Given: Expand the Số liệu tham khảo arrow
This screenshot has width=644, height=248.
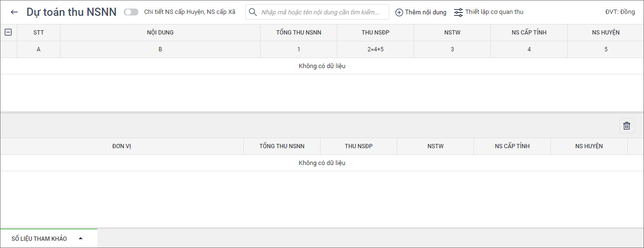Looking at the screenshot, I should [81, 238].
